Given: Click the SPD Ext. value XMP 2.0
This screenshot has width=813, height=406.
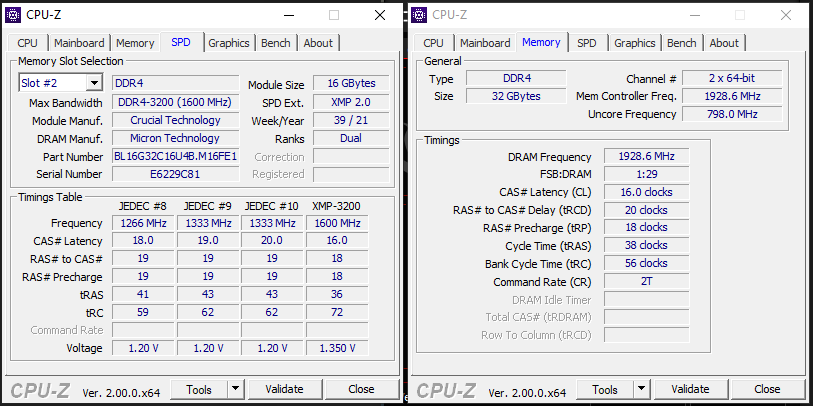Looking at the screenshot, I should 351,102.
